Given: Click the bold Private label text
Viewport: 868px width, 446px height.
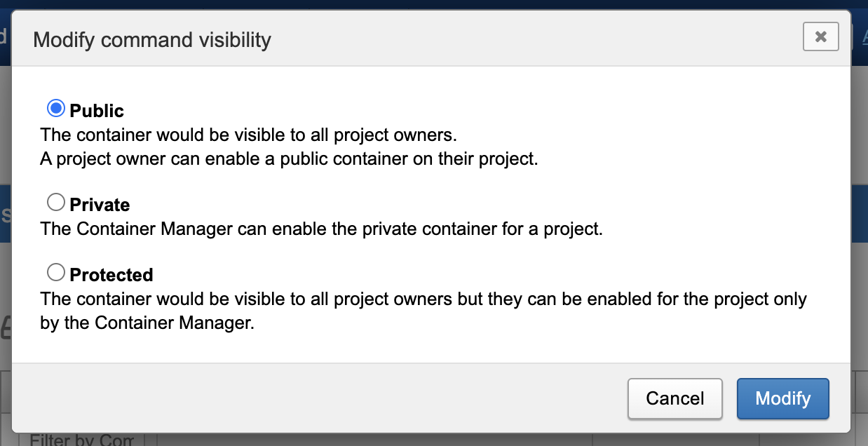Looking at the screenshot, I should click(x=100, y=205).
